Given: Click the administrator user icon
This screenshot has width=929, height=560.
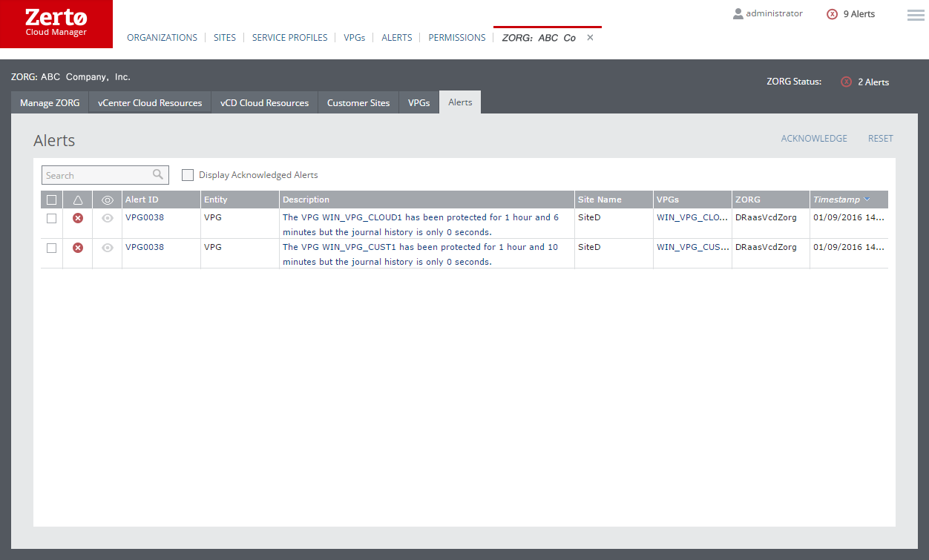Looking at the screenshot, I should click(x=738, y=13).
